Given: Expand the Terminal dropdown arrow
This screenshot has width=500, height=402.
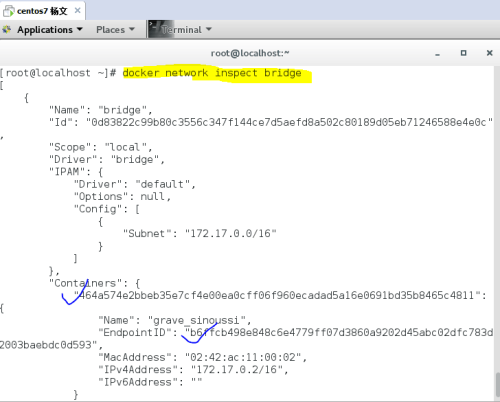Looking at the screenshot, I should [x=209, y=29].
